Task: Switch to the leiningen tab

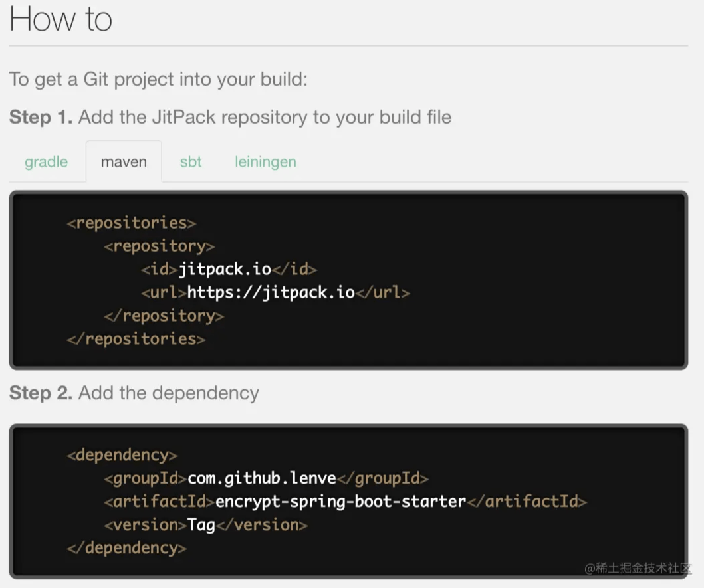Action: 265,161
